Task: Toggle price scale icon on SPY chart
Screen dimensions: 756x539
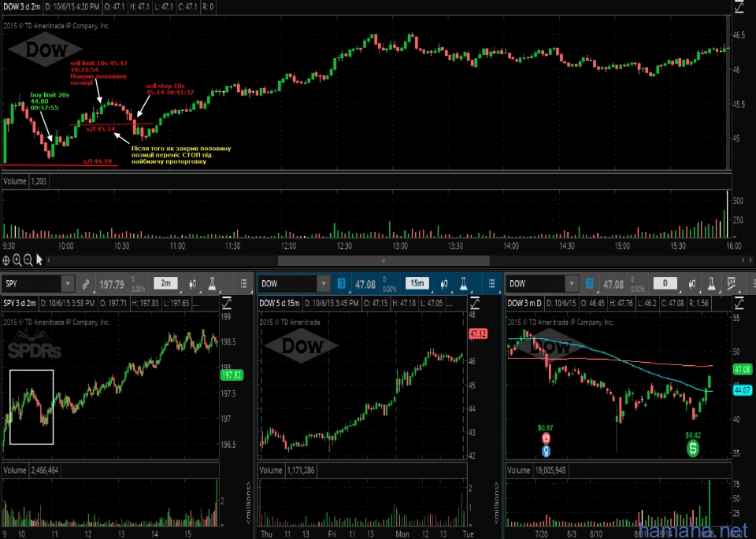Action: [x=228, y=302]
